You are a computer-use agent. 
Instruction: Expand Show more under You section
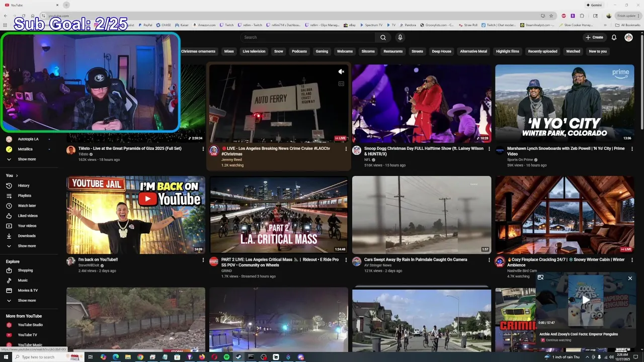tap(29, 246)
